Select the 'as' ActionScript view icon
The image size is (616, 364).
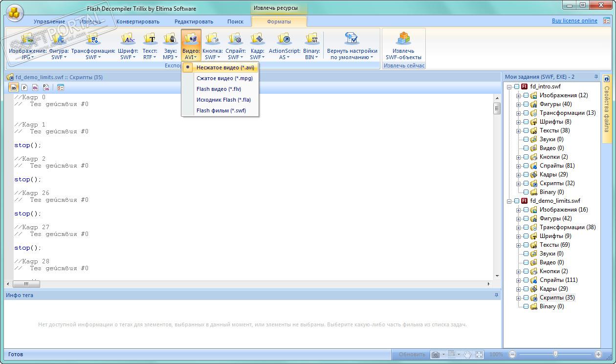pyautogui.click(x=14, y=87)
